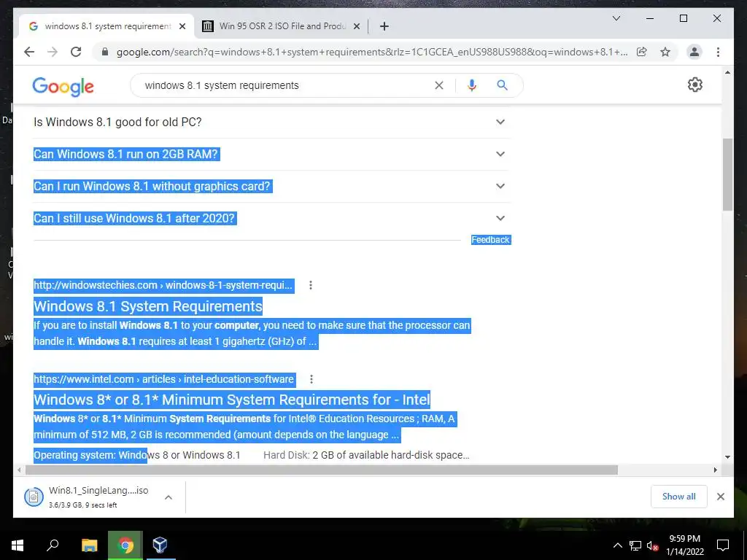The height and width of the screenshot is (560, 747).
Task: Click the Feedback link
Action: click(x=491, y=240)
